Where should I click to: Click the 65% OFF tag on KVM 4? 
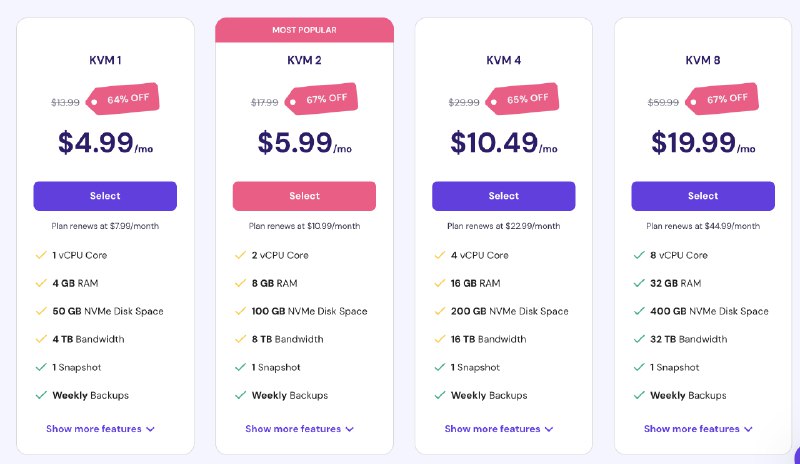click(x=522, y=99)
